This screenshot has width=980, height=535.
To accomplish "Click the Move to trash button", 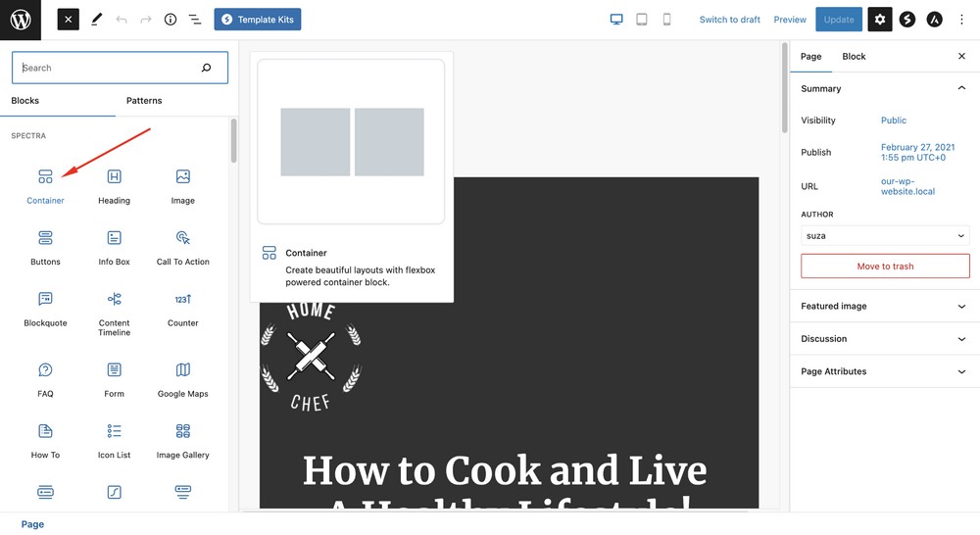I will tap(884, 267).
